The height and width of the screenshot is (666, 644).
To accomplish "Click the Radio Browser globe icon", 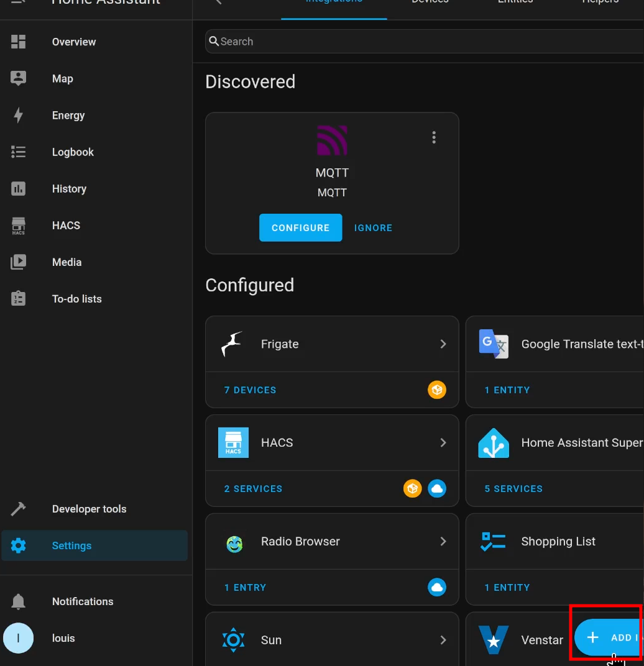I will pyautogui.click(x=234, y=544).
